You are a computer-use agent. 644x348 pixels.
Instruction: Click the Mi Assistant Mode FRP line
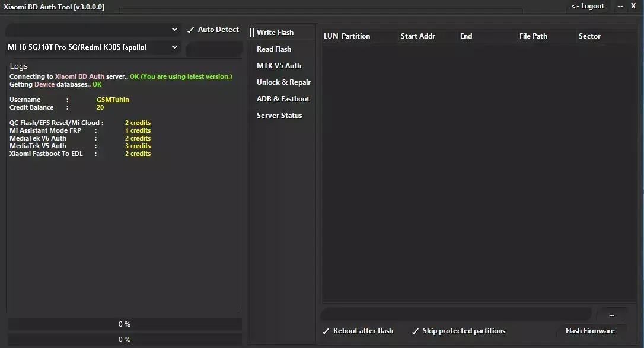pyautogui.click(x=80, y=130)
